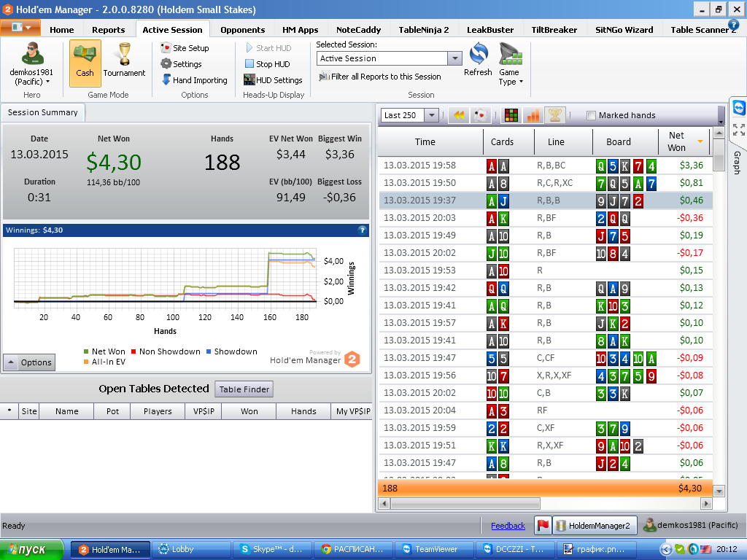Open the Windows Start (пуск) menu
The width and height of the screenshot is (747, 560).
tap(31, 550)
